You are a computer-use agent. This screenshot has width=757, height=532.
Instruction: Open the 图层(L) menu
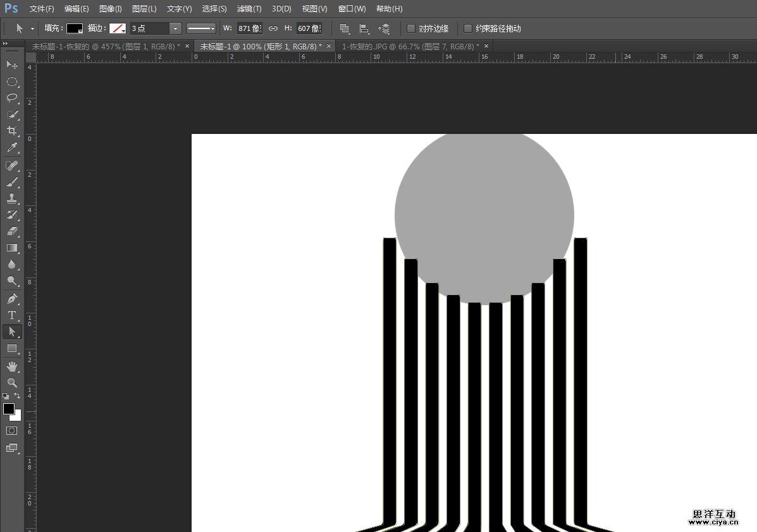[x=144, y=9]
